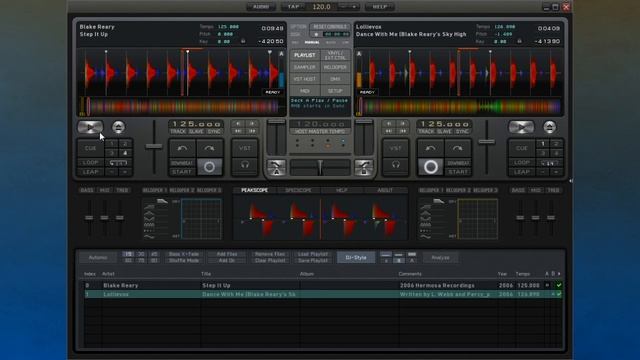Open Deck A VST effect button
This screenshot has height=360, width=640.
pyautogui.click(x=245, y=148)
